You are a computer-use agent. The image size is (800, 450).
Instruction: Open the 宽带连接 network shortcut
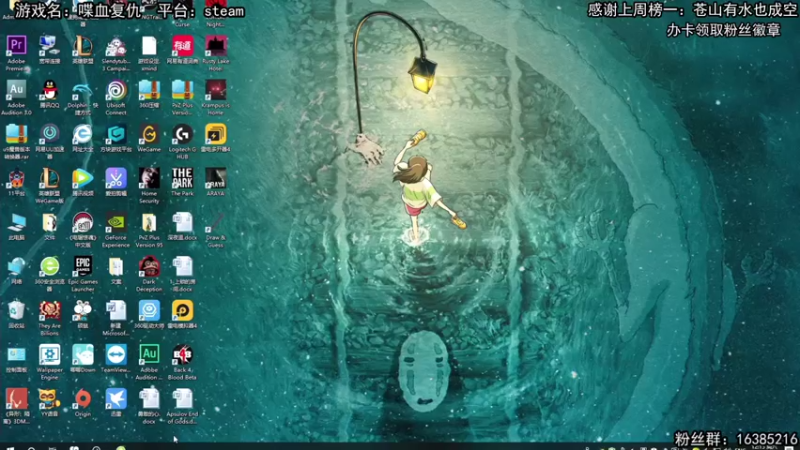(49, 46)
